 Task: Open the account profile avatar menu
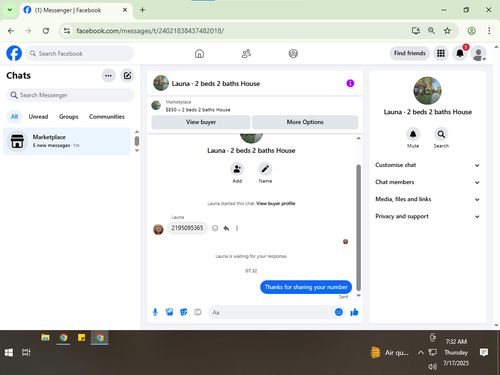point(478,53)
